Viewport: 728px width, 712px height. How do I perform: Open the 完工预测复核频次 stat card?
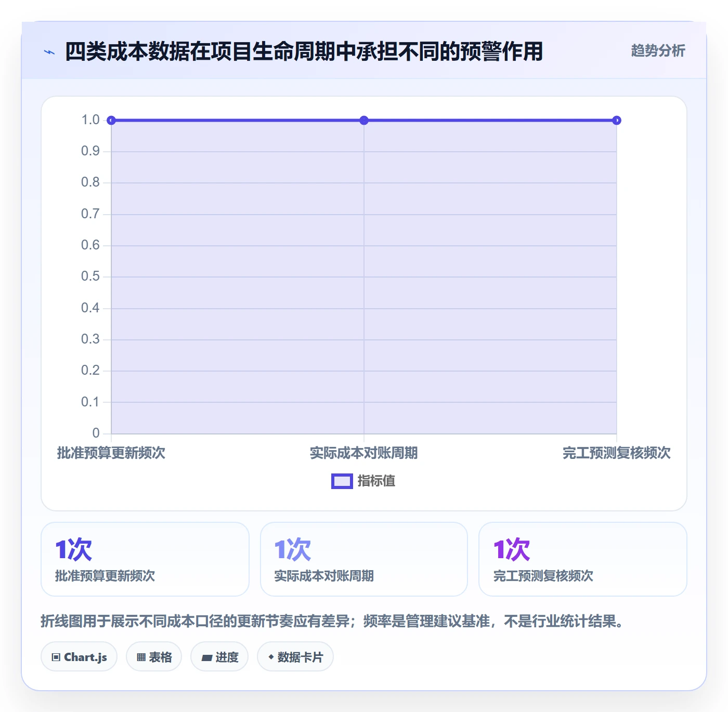point(583,559)
